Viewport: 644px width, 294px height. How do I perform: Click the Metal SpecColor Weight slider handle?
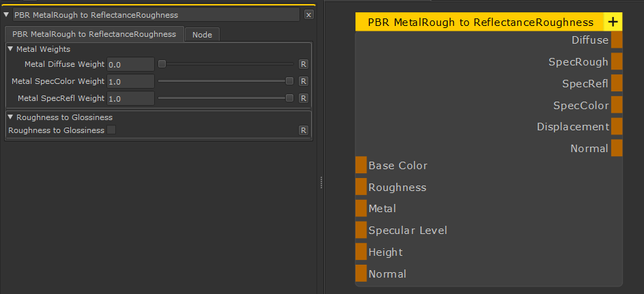(x=289, y=81)
